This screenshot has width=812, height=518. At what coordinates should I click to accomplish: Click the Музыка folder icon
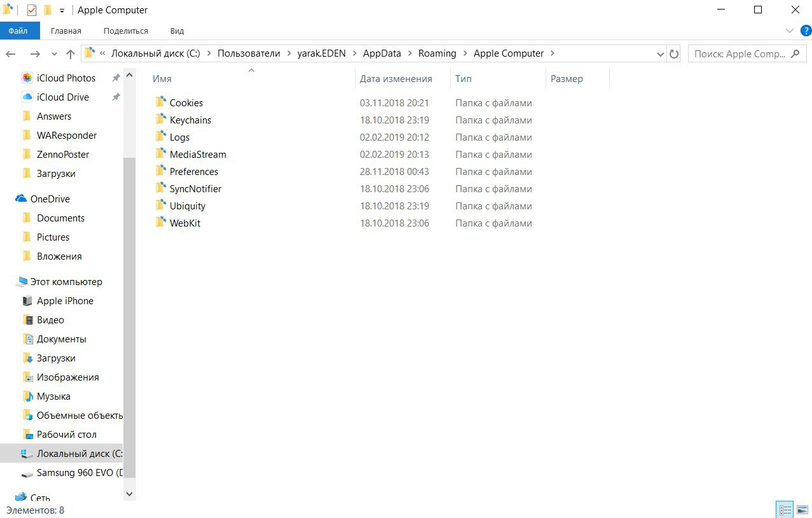click(x=27, y=396)
